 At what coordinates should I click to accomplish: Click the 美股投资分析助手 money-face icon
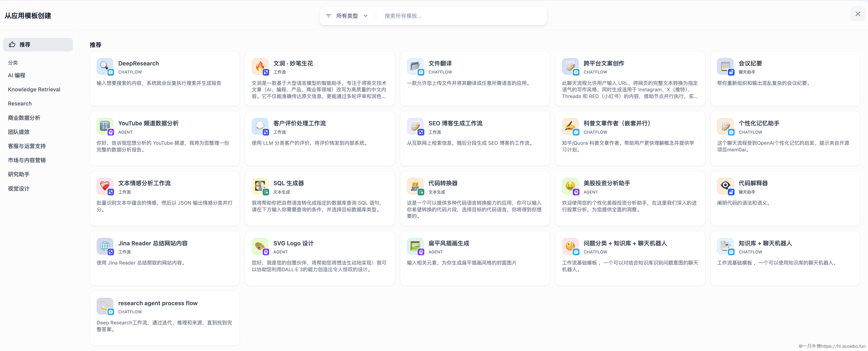[x=570, y=186]
